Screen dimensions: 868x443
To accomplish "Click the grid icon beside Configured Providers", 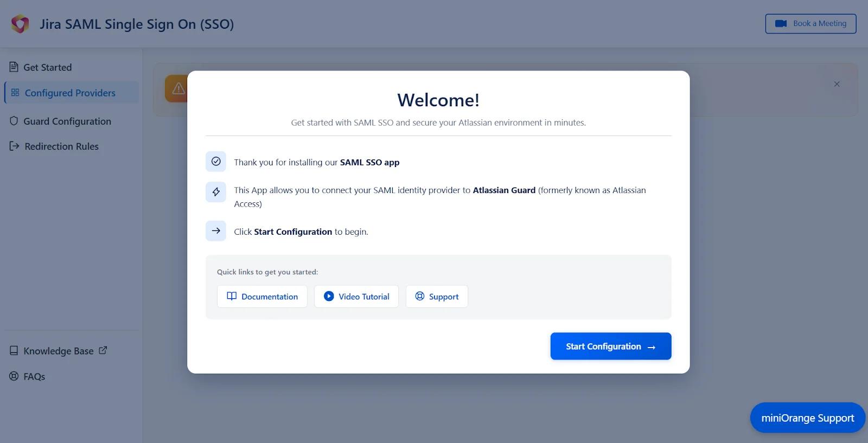I will click(15, 93).
